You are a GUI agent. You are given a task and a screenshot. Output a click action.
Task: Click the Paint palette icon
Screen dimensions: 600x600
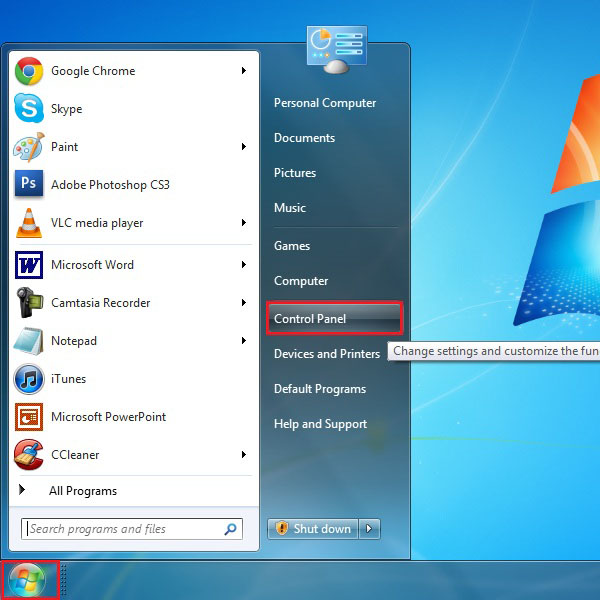[29, 147]
